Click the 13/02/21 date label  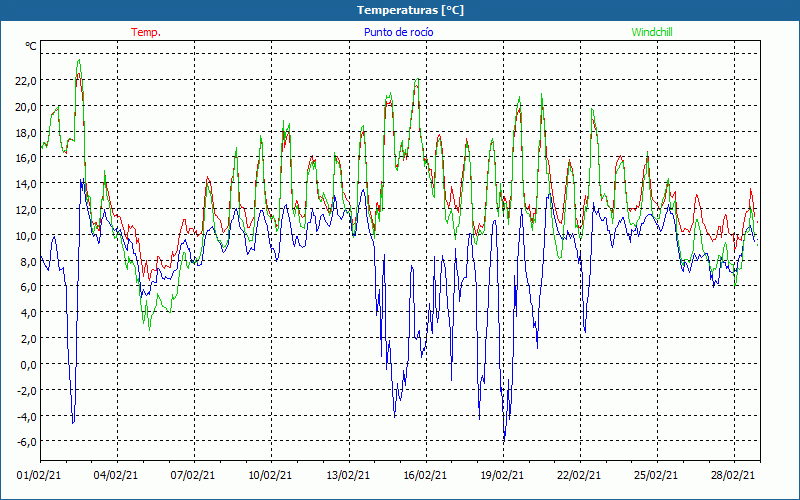348,476
